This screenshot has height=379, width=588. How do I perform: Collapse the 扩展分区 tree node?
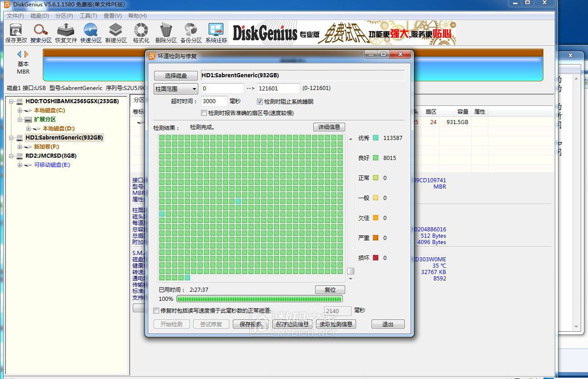[20, 120]
